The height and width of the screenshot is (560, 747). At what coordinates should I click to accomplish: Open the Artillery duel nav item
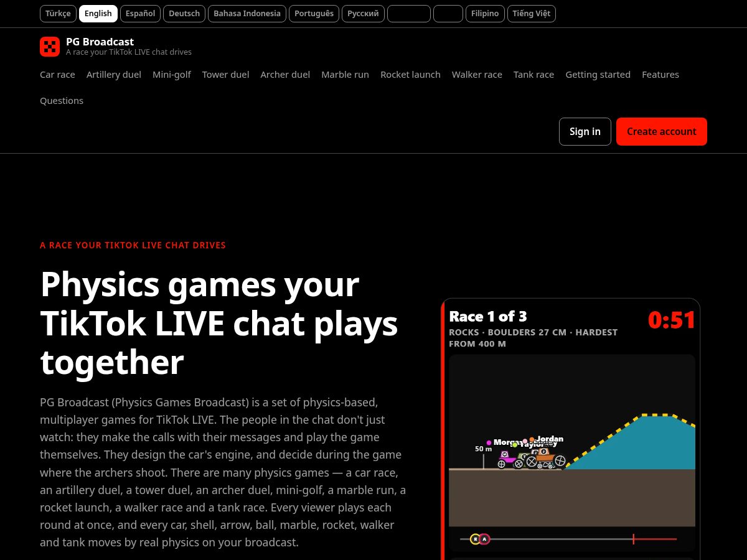pos(114,75)
